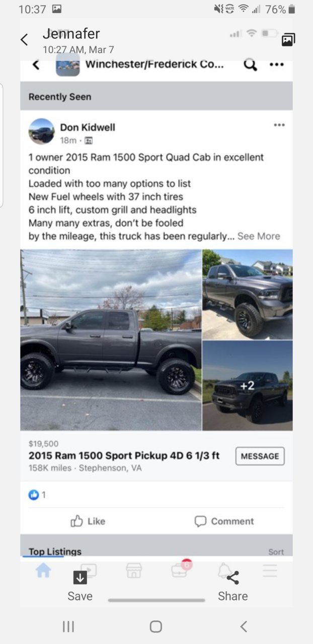This screenshot has height=644, width=313.
Task: Open group header three-dot menu
Action: click(276, 65)
